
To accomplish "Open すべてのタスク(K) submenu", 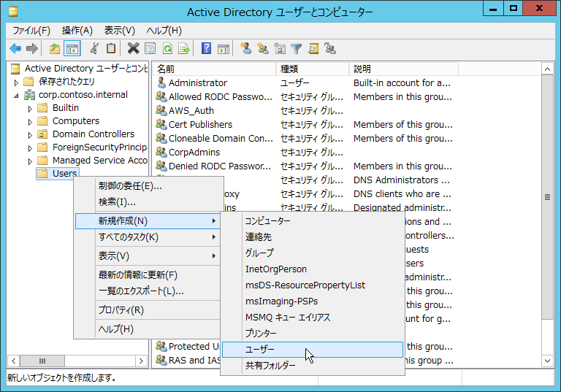I will click(147, 237).
